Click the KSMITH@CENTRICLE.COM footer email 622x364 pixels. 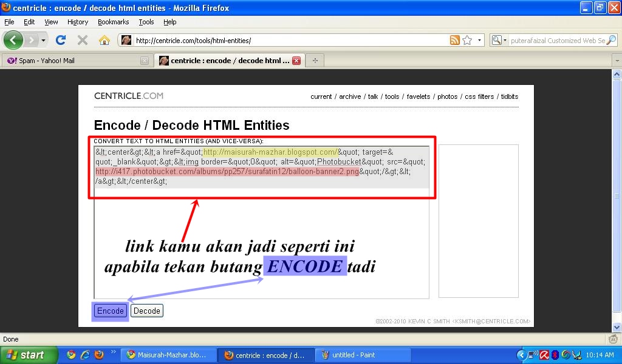(491, 321)
